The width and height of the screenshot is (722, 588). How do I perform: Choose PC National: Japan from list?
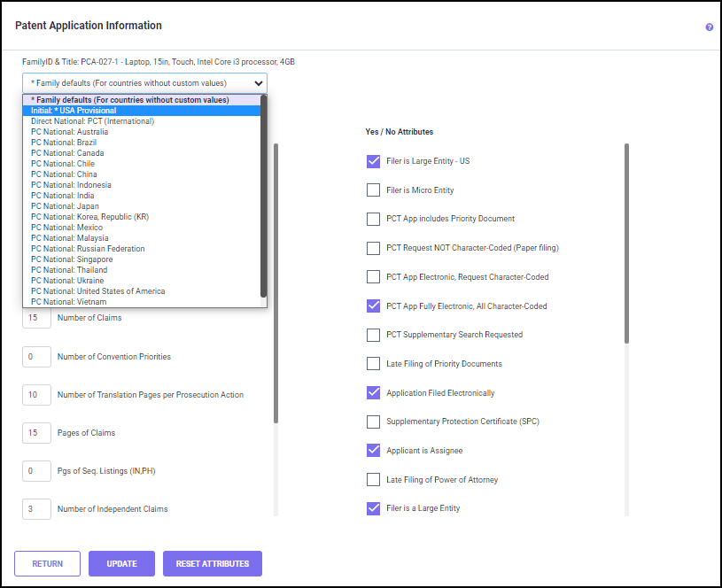pyautogui.click(x=65, y=206)
